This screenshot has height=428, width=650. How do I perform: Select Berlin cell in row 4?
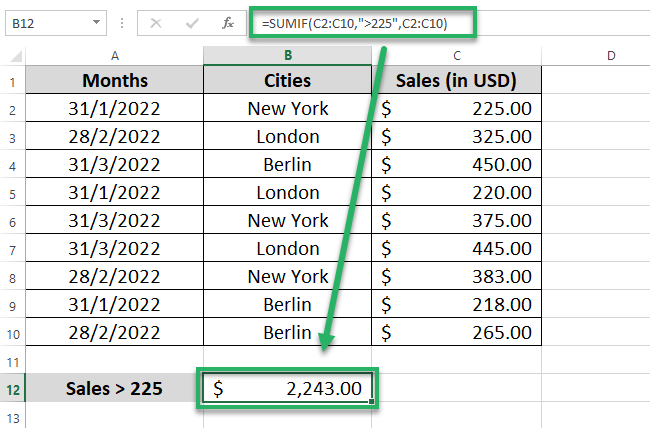click(288, 164)
